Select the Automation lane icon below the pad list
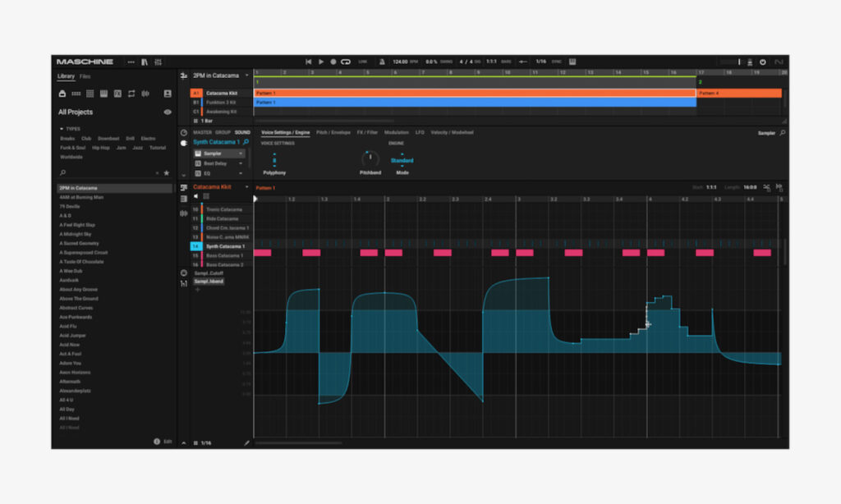841x504 pixels. tap(182, 284)
